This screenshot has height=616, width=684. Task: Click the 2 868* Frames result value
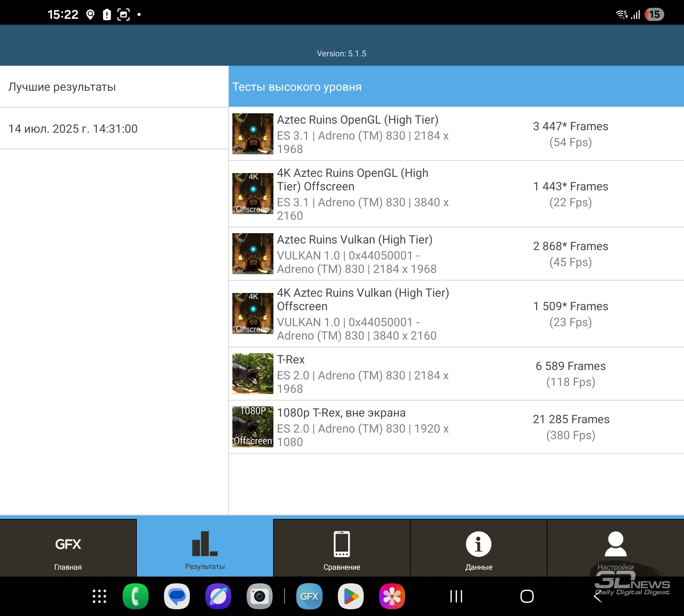pyautogui.click(x=571, y=246)
